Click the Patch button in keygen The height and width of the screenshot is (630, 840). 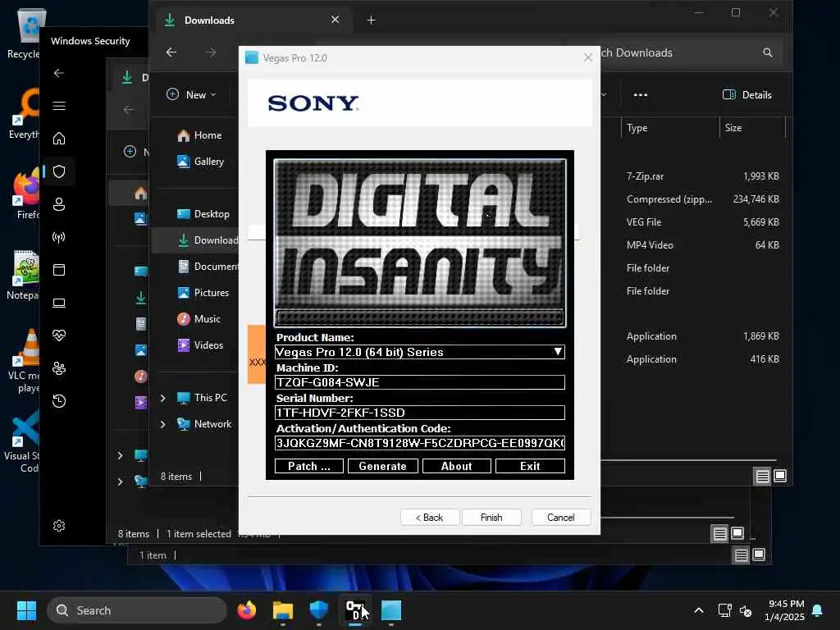[x=309, y=466]
